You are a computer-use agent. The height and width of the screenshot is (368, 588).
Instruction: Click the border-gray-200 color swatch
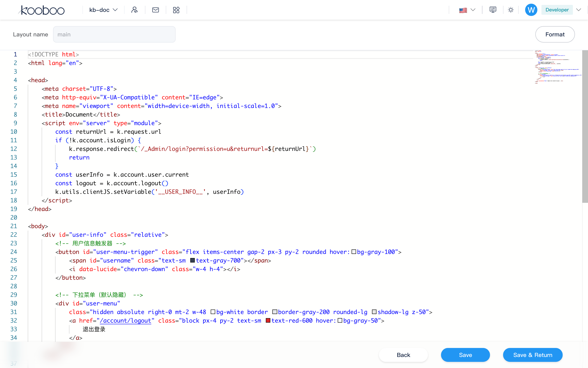tap(275, 312)
